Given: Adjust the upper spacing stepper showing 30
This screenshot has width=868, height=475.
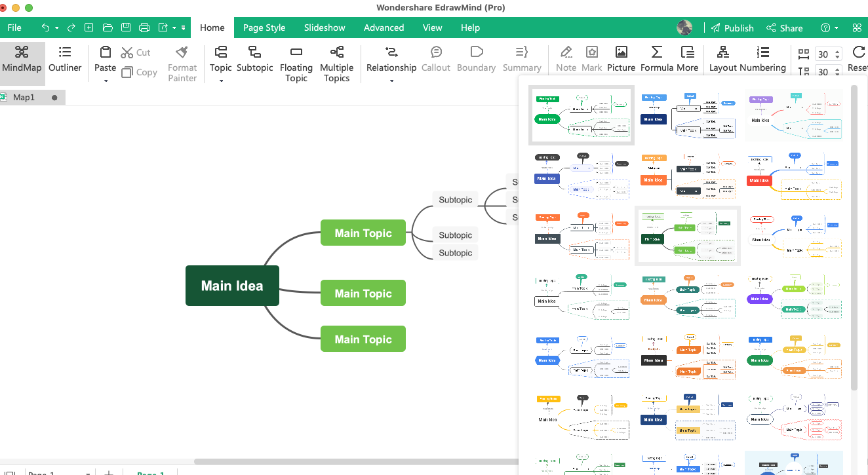Looking at the screenshot, I should pyautogui.click(x=837, y=54).
